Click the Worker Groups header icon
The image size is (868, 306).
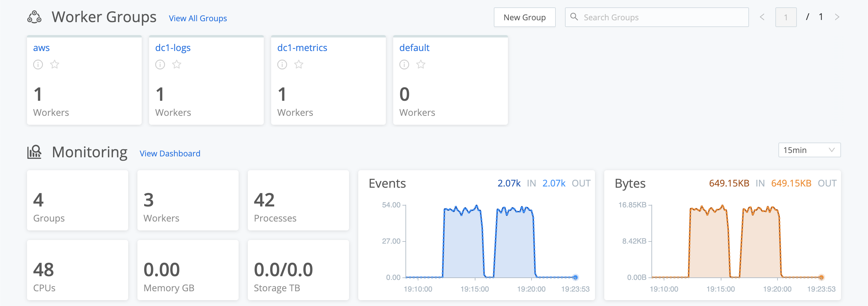point(34,17)
